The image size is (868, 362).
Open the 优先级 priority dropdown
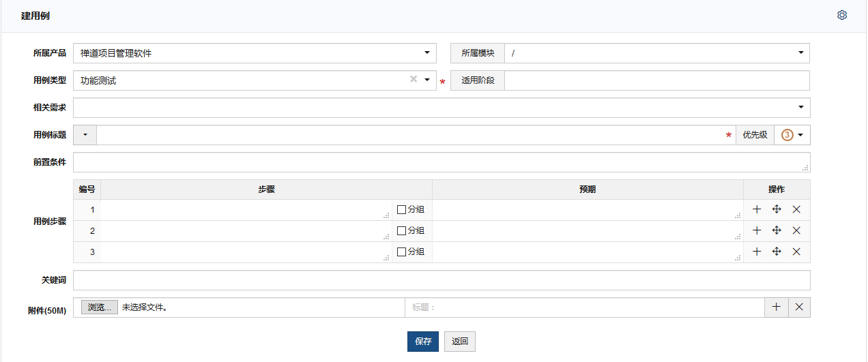pyautogui.click(x=792, y=135)
